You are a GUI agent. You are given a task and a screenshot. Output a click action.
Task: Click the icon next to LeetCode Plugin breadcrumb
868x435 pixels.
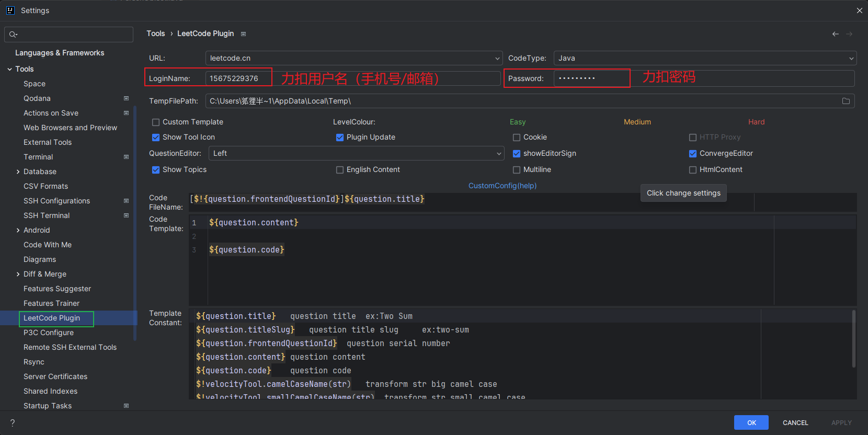point(243,34)
